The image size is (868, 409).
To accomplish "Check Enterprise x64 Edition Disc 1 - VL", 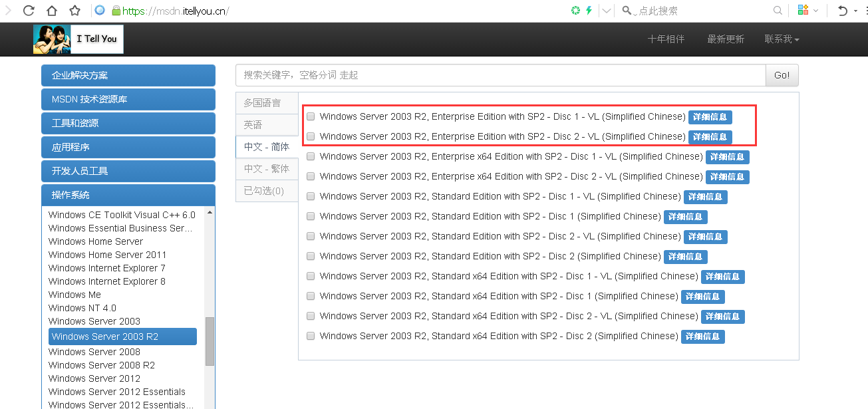I will 311,157.
